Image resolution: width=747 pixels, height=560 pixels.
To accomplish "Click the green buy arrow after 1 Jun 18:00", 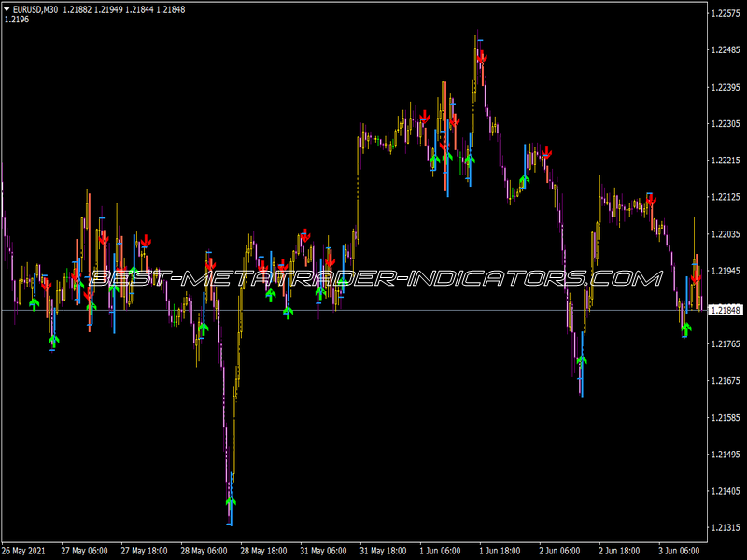I will [524, 180].
